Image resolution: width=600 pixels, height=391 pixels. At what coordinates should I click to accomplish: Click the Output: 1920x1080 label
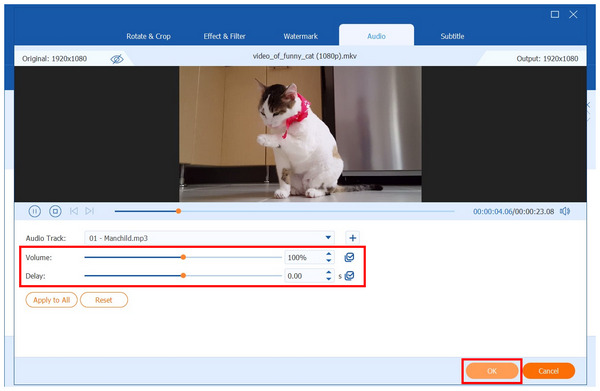(547, 59)
